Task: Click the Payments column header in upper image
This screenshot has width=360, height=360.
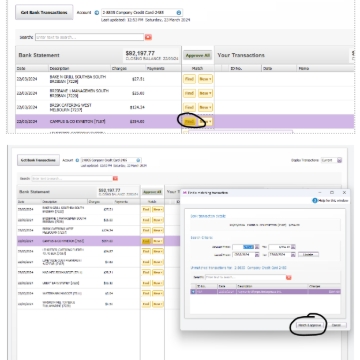Action: click(x=163, y=68)
